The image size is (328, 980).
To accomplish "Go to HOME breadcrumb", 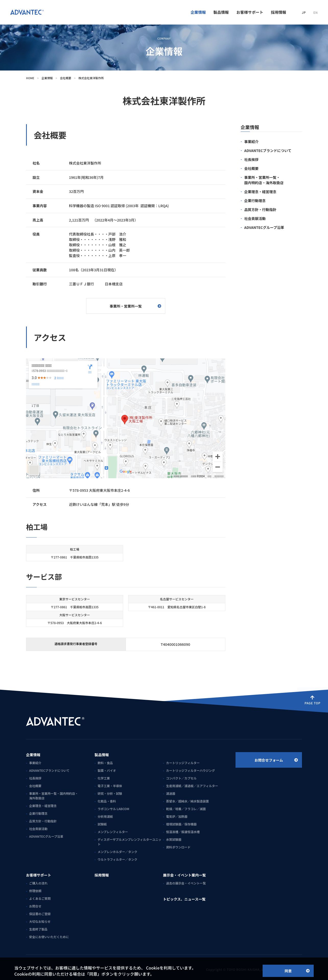I will [x=30, y=78].
